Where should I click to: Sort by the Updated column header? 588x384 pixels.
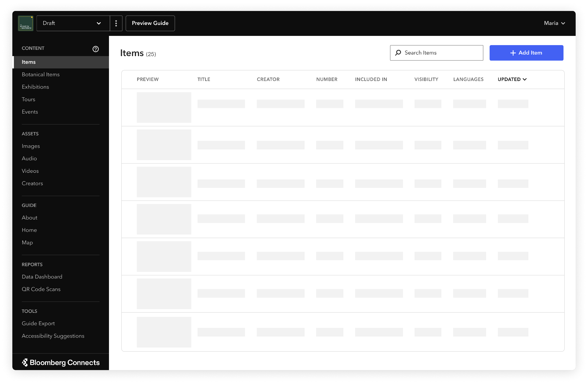coord(512,79)
